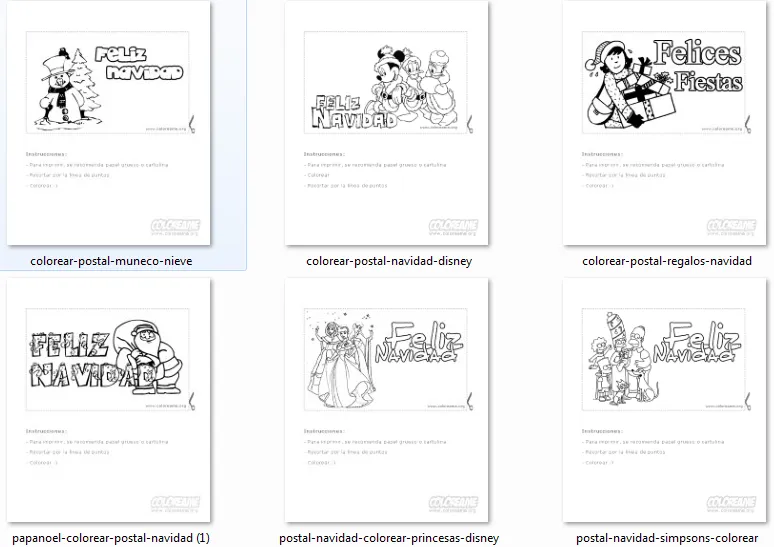774x547 pixels.
Task: Click the file name colorear-postal-regalos-navidad
Action: click(667, 261)
